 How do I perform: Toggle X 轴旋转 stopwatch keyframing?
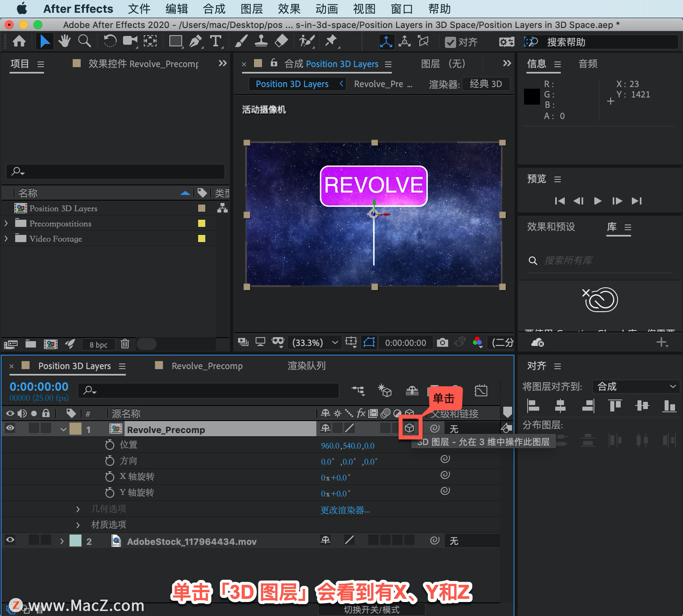(x=109, y=477)
